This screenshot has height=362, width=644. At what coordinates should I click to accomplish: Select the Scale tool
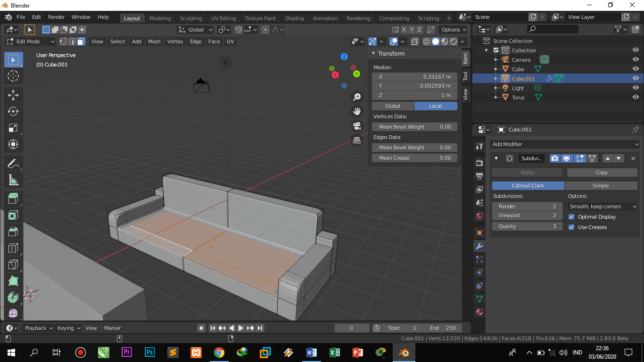tap(13, 128)
